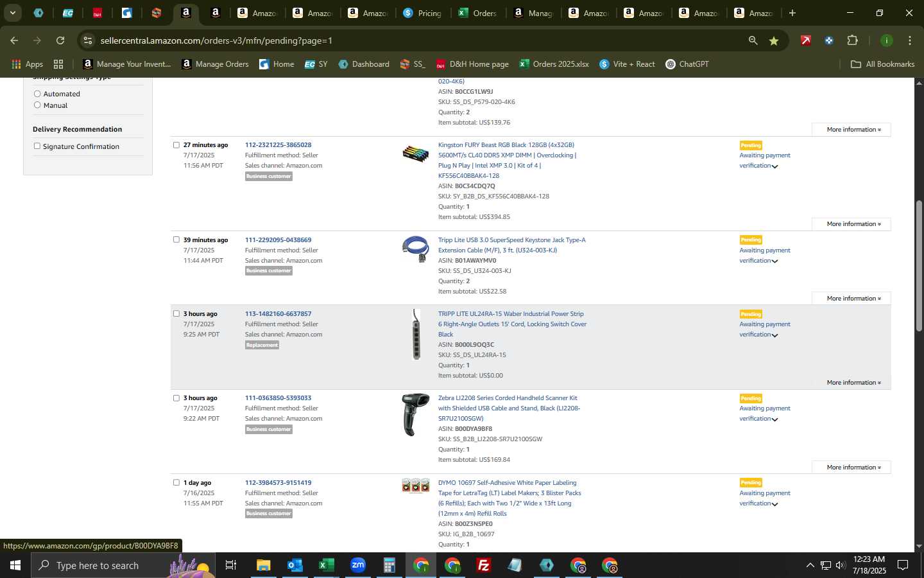The width and height of the screenshot is (924, 578).
Task: Open order link 113-1482160-6637857
Action: 278,314
